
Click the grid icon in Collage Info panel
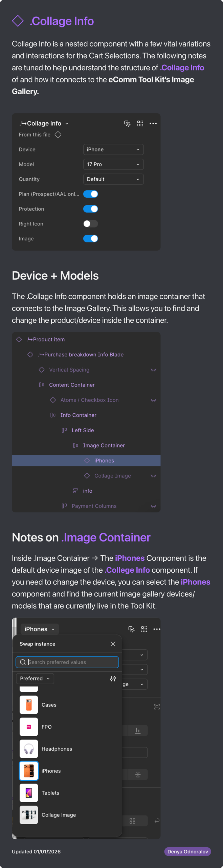140,123
